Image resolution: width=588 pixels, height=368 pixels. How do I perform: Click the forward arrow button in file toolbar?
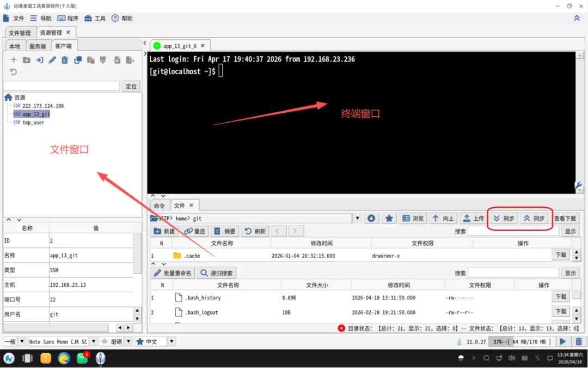click(295, 231)
